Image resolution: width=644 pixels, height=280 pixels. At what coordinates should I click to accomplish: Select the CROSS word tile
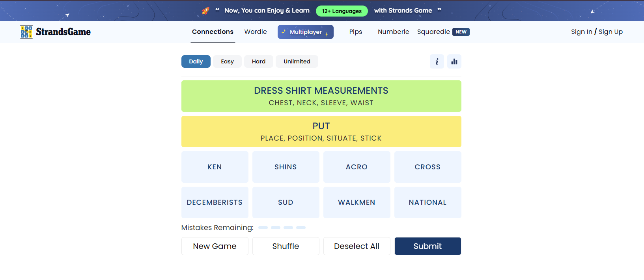428,167
